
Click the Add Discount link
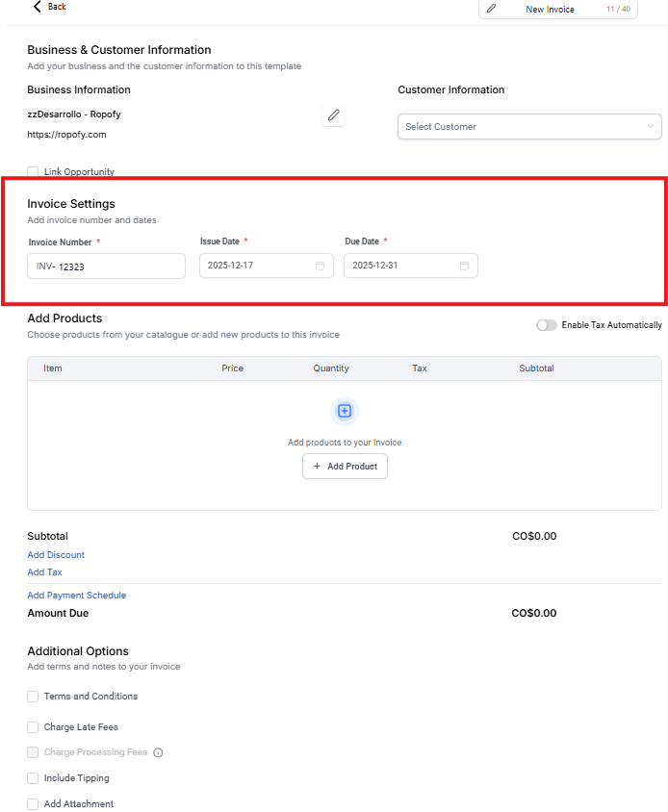tap(56, 555)
